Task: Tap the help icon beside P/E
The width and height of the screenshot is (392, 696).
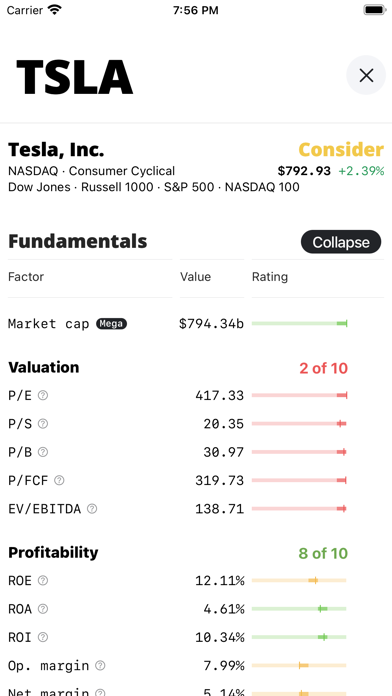Action: 43,395
